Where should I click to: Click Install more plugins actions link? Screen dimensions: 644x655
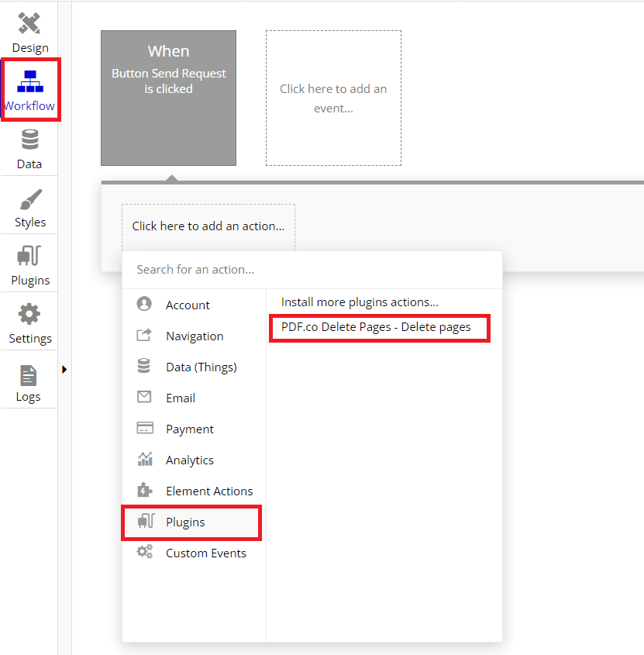coord(360,302)
